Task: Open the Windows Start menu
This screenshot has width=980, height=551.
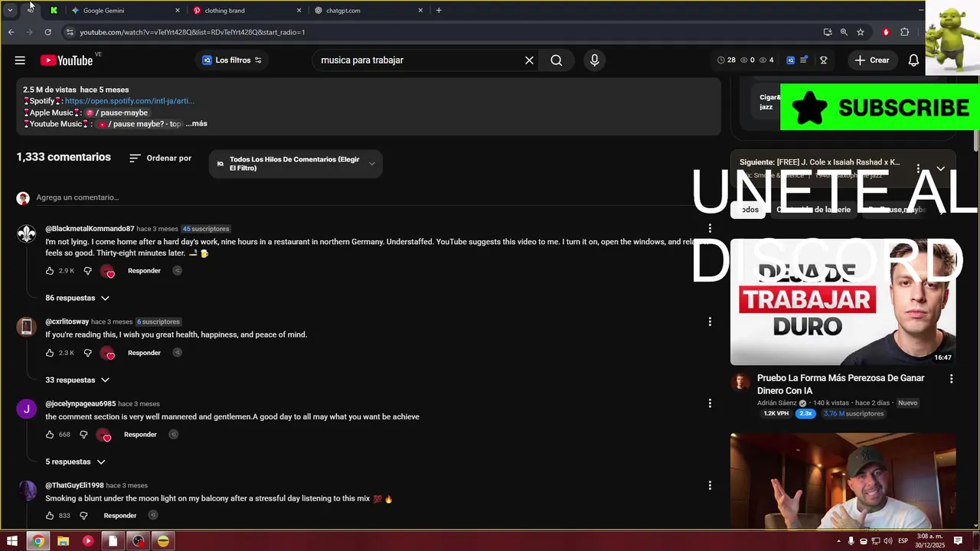Action: tap(12, 541)
